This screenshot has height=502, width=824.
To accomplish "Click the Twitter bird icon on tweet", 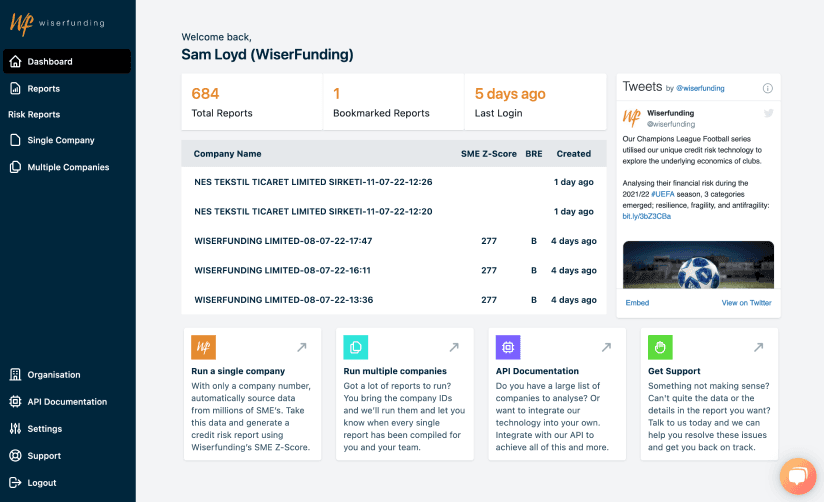I will pos(768,113).
